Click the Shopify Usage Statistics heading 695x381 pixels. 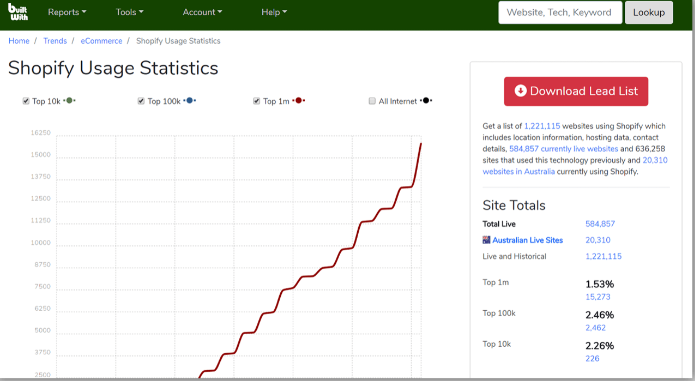point(113,68)
